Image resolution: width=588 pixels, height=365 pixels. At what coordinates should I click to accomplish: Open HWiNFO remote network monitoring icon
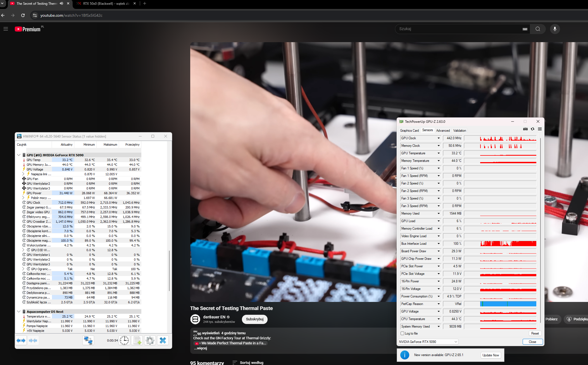(88, 340)
